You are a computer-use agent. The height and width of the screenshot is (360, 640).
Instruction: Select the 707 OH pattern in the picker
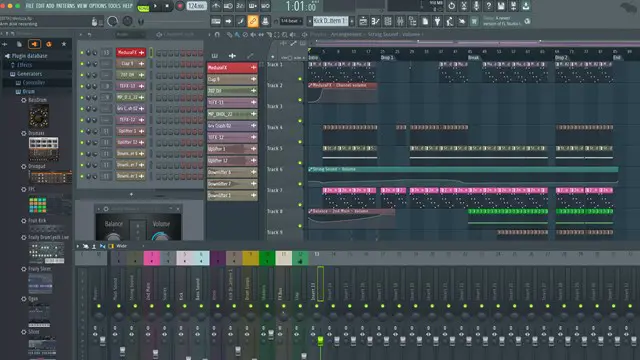pyautogui.click(x=232, y=91)
